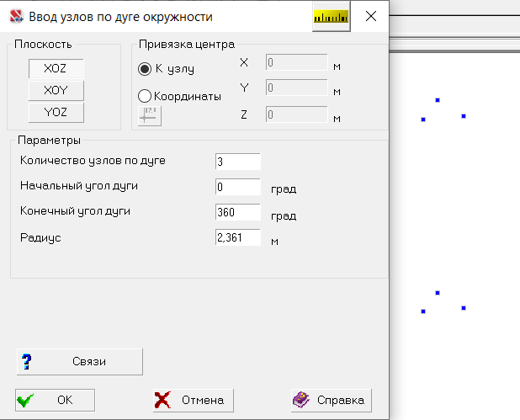Screen dimensions: 520x420
Task: Click the X coordinate field
Action: coord(296,62)
